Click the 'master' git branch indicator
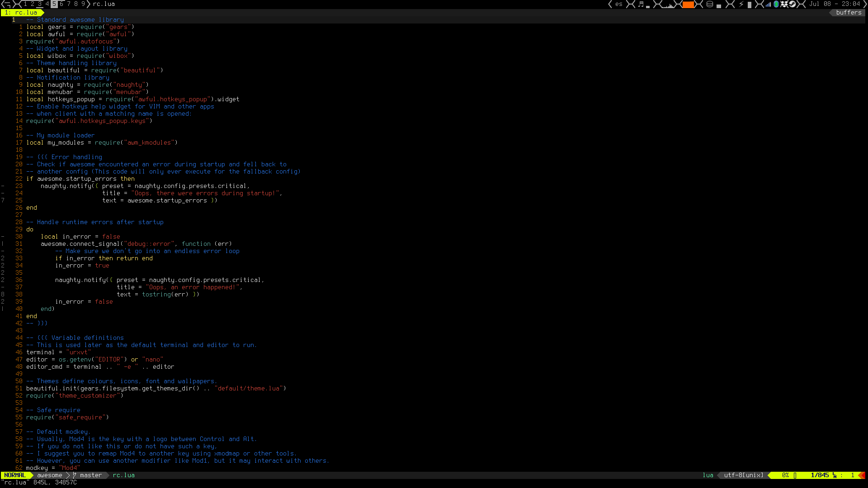868x488 pixels. tap(90, 475)
